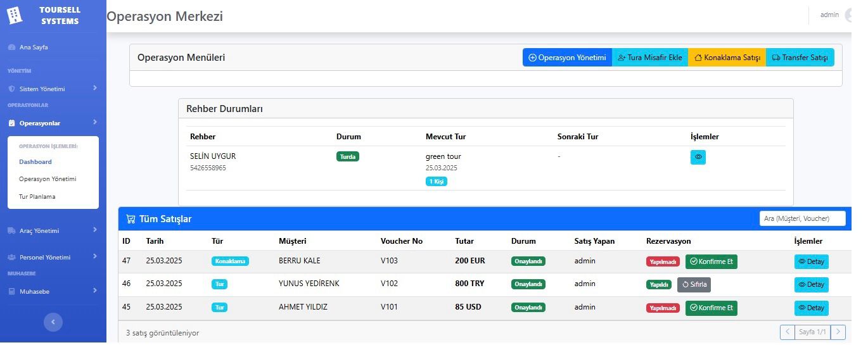Open Operasyon Yönetimi from the sidebar submenu
This screenshot has width=868, height=345.
tap(48, 179)
